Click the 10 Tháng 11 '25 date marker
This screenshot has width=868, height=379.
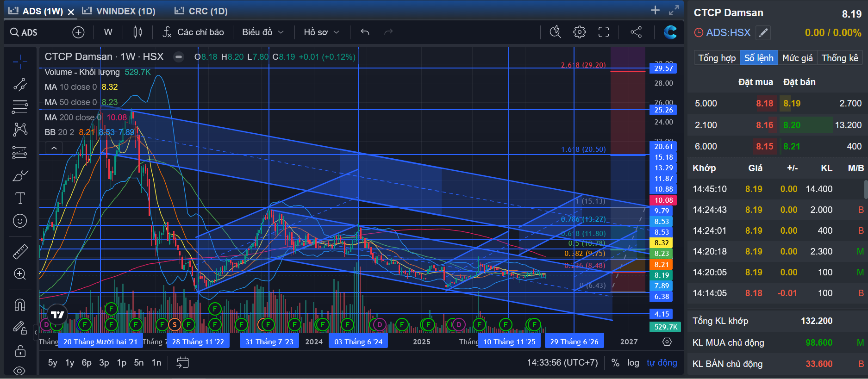[x=509, y=342]
